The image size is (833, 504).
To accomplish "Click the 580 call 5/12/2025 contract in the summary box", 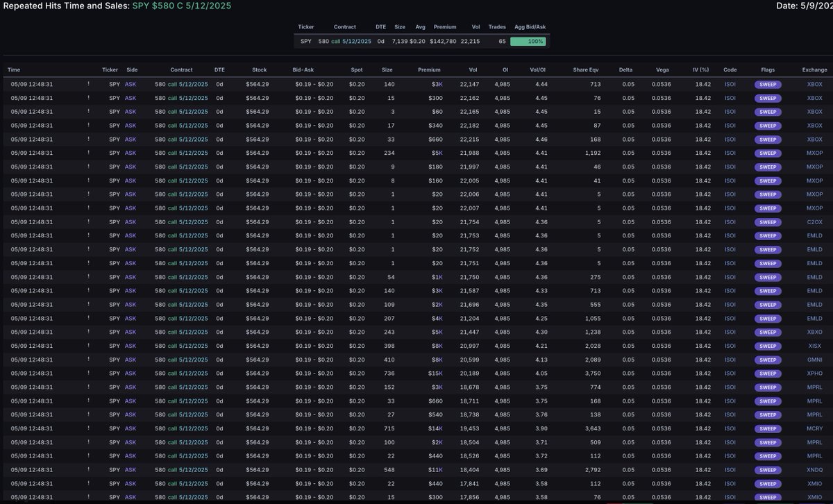I will pos(345,42).
